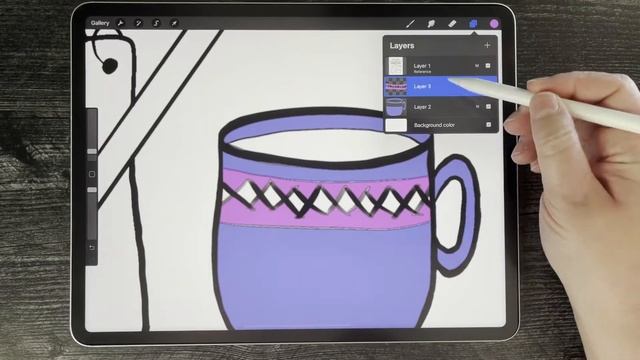Viewport: 640px width, 360px height.
Task: Activate the Transform arrow tool
Action: tap(174, 23)
